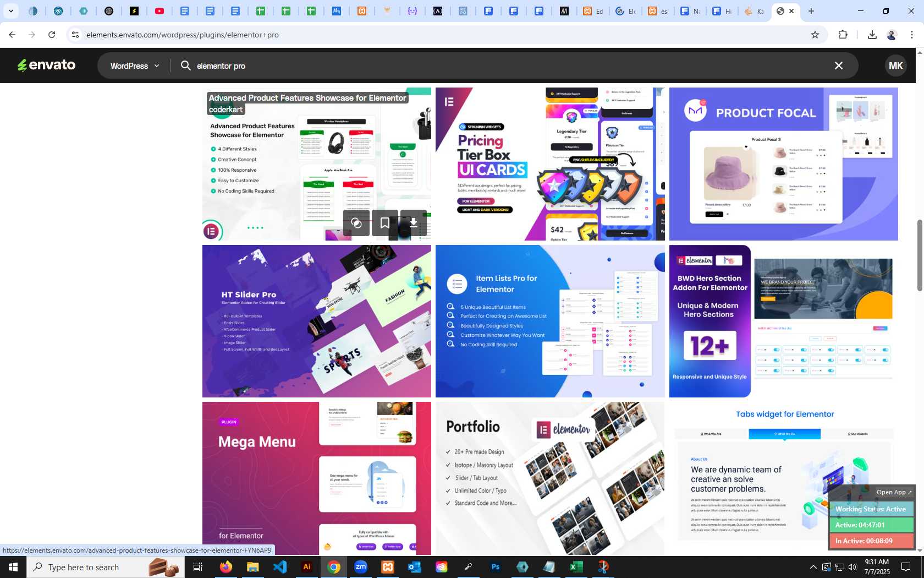
Task: Open Visual Studio Code from the taskbar
Action: pos(279,567)
